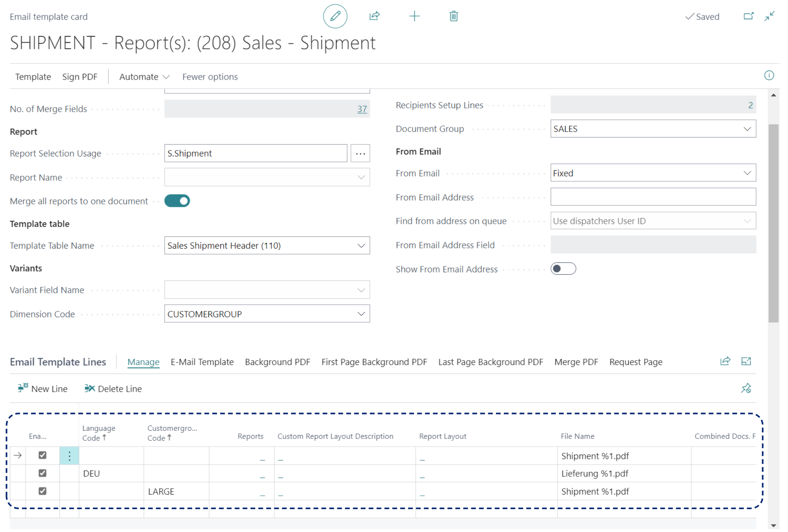The width and height of the screenshot is (788, 532).
Task: Open the From Email type dropdown
Action: pos(747,173)
